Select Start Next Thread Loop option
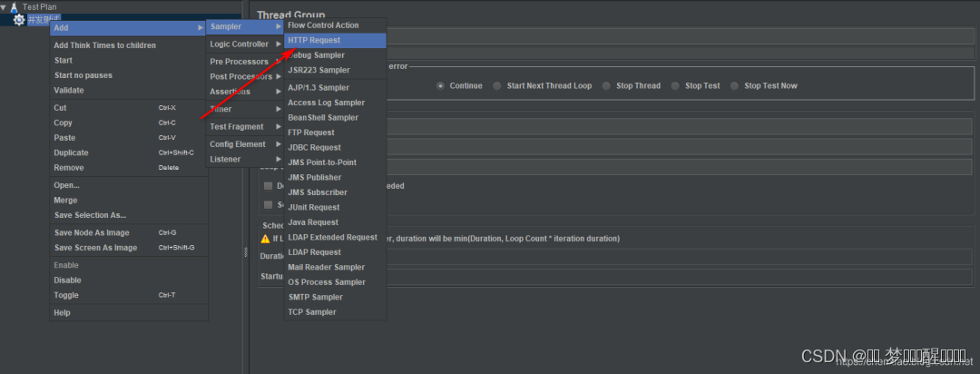 pyautogui.click(x=497, y=85)
